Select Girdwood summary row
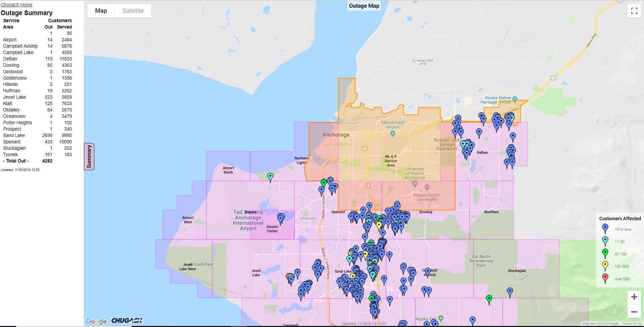Image resolution: width=644 pixels, height=327 pixels. click(37, 72)
